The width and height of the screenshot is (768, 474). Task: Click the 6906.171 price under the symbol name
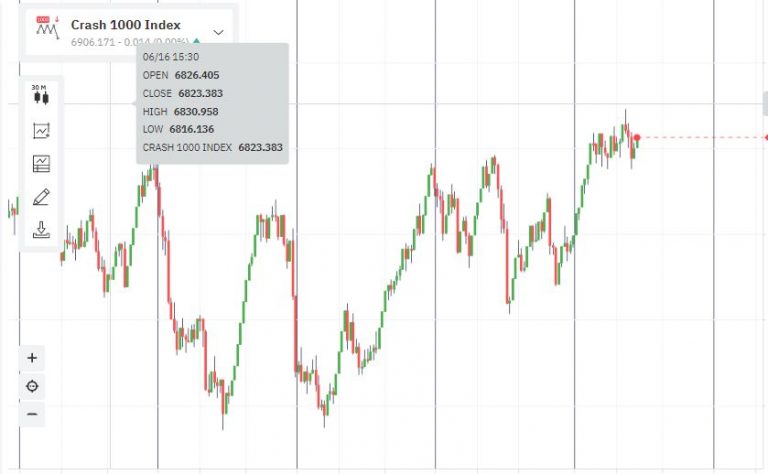pos(92,42)
